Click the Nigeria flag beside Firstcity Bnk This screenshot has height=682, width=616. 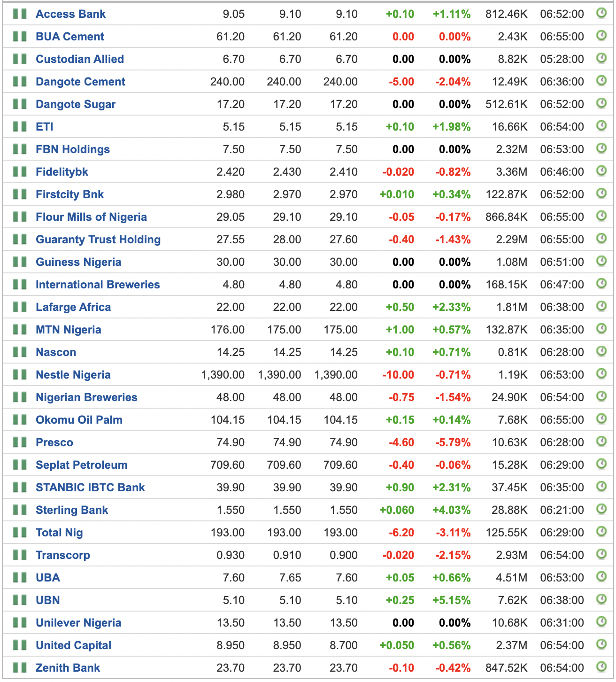point(20,194)
